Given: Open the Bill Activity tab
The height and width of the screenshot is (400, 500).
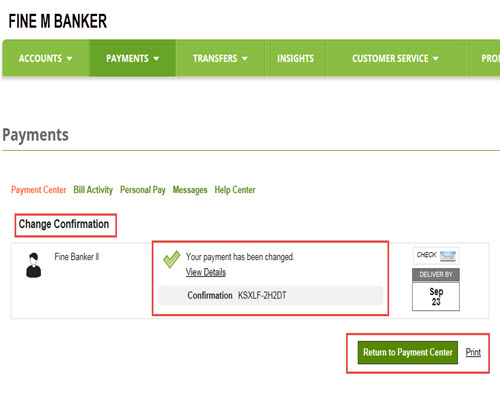Looking at the screenshot, I should coord(93,190).
